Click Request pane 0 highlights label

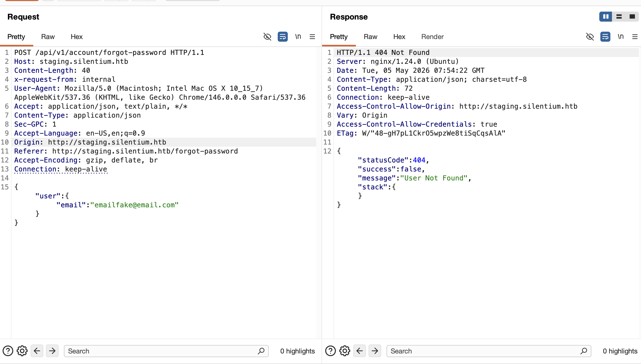[x=298, y=351]
